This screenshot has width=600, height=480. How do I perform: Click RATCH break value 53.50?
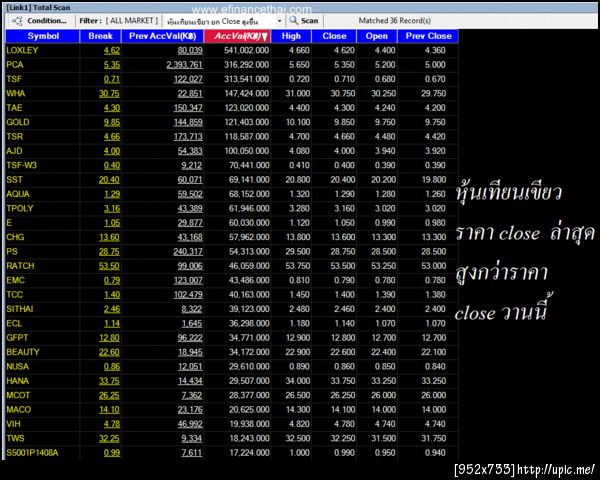(109, 266)
